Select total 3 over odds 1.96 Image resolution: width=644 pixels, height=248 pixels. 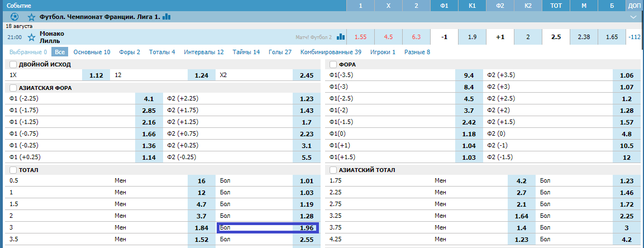tap(307, 227)
